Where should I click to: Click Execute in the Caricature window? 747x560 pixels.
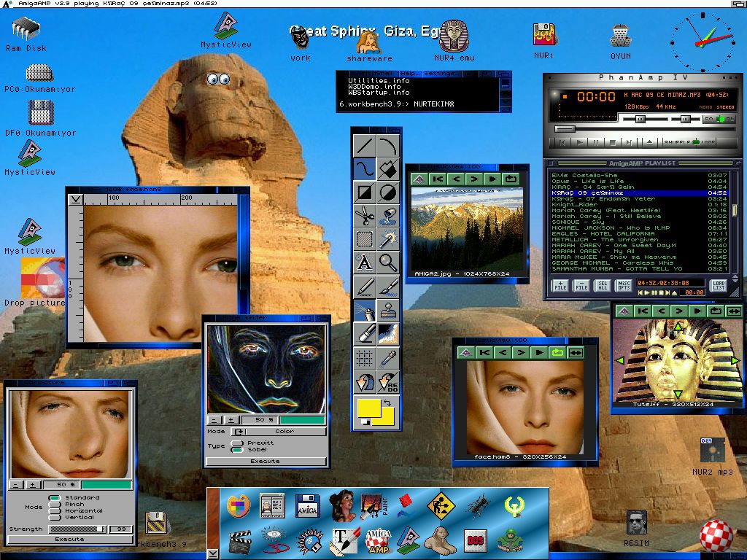pos(69,539)
